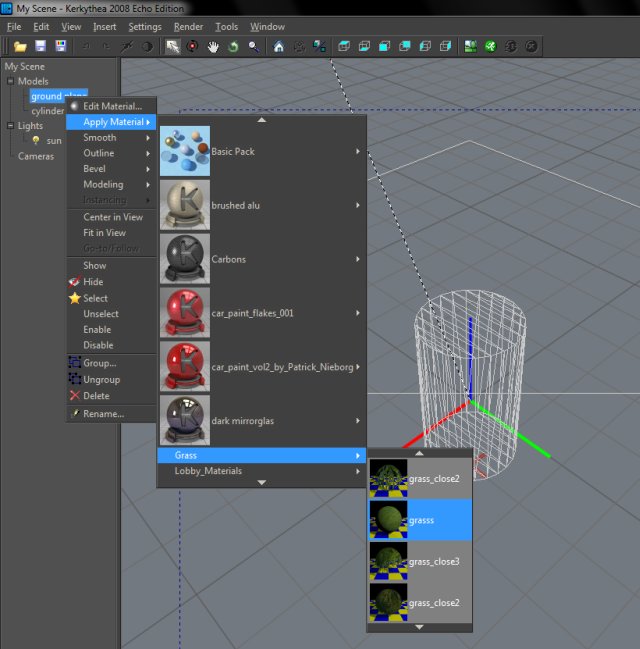The width and height of the screenshot is (640, 649).
Task: Click the camera view toolbar icon
Action: click(x=299, y=46)
